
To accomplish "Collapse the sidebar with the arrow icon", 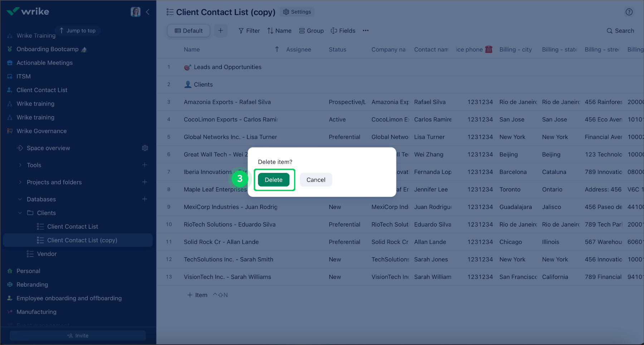I will (147, 12).
